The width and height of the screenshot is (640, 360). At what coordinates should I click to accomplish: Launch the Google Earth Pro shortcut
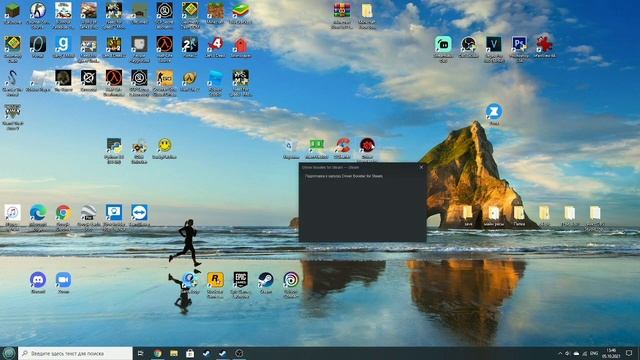tap(89, 213)
